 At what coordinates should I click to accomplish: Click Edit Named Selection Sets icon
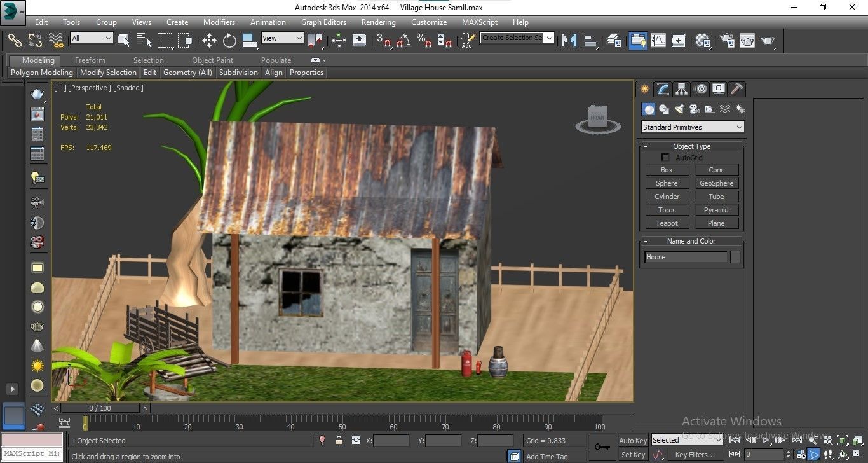click(467, 40)
